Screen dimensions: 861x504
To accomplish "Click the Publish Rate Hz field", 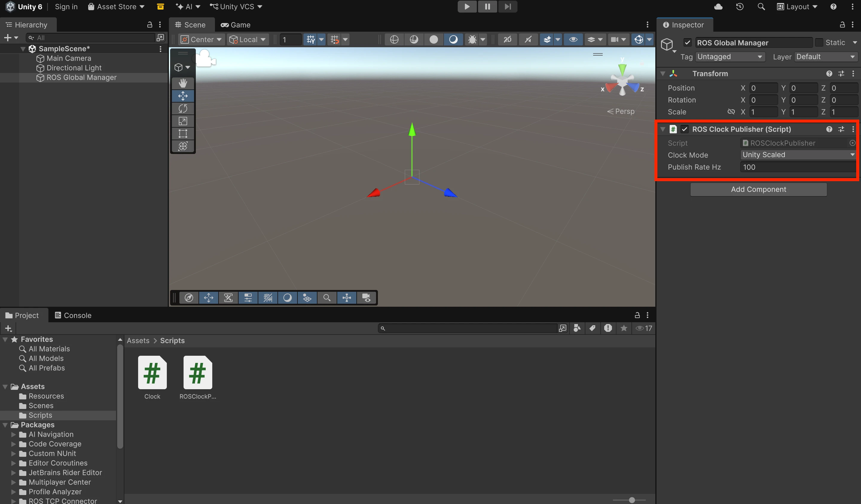I will tap(799, 167).
